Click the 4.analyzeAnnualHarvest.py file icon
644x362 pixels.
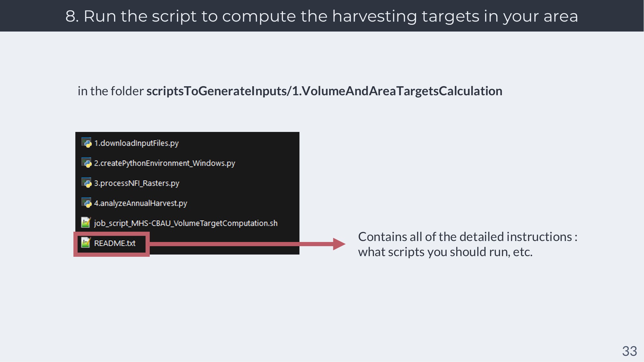point(86,203)
